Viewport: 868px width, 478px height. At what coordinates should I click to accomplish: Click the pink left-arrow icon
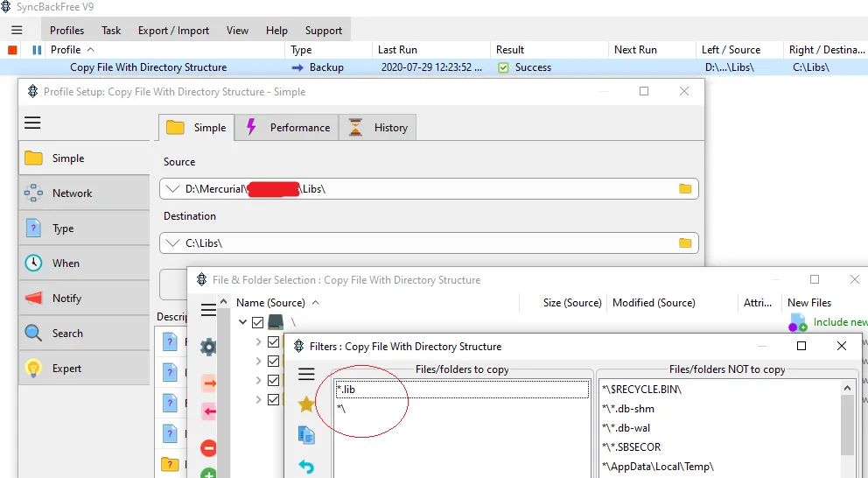point(209,411)
